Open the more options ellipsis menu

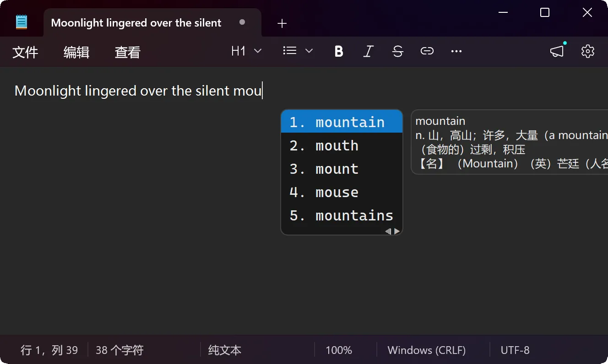pos(456,51)
